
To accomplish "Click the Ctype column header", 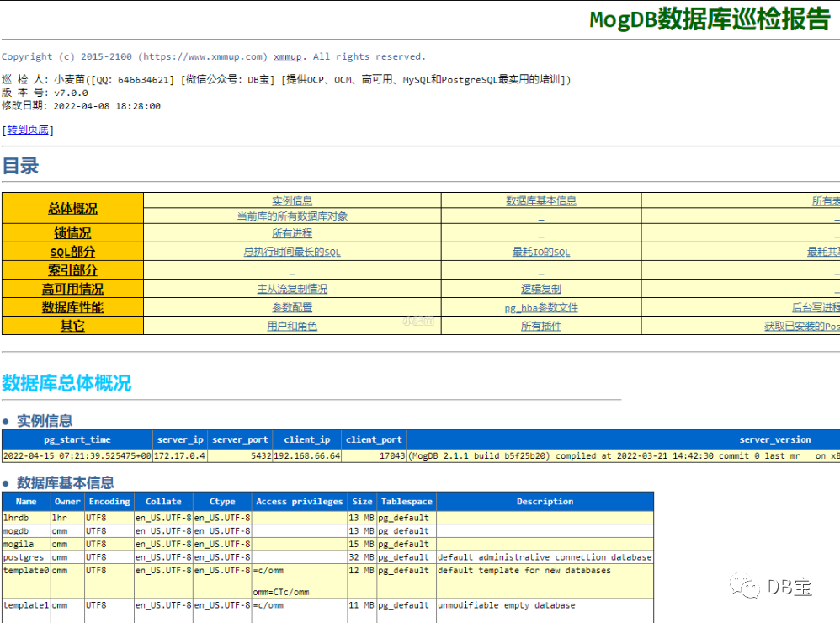I will click(x=222, y=502).
